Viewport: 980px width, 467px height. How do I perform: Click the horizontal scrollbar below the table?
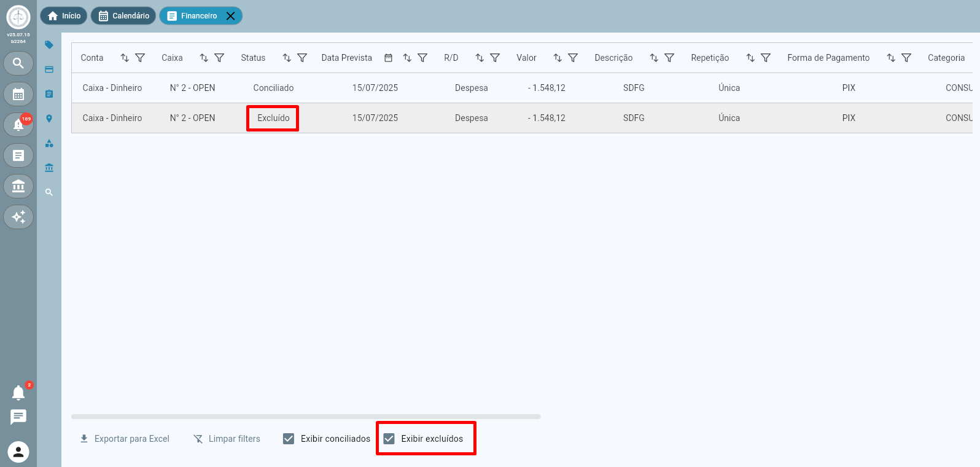306,417
